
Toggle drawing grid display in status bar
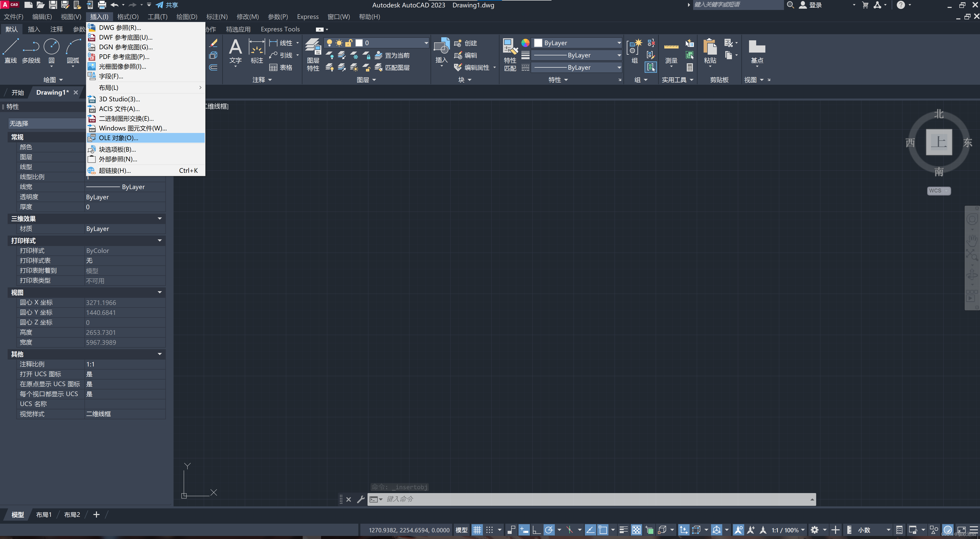pyautogui.click(x=477, y=530)
